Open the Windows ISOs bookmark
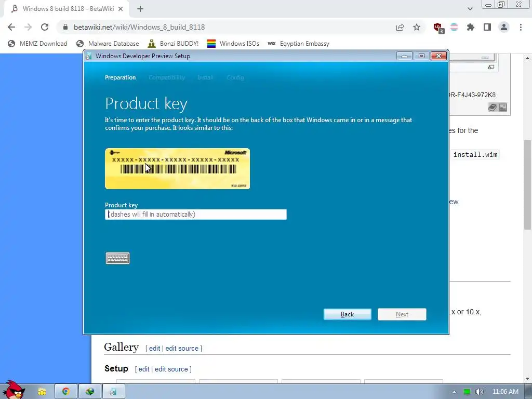532x399 pixels. [233, 44]
